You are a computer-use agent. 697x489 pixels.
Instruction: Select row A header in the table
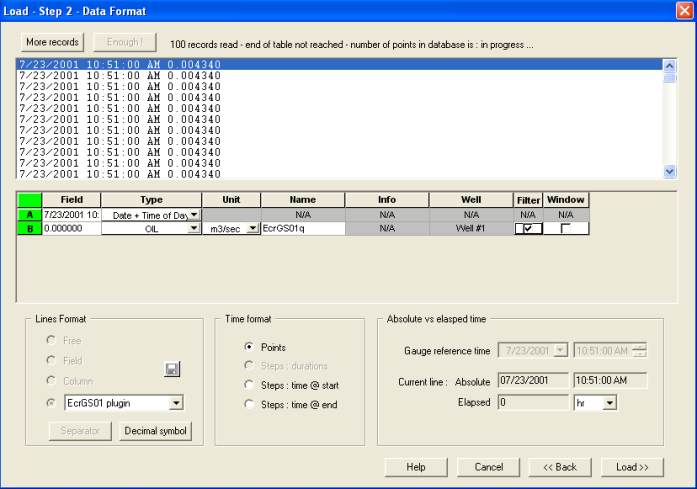(29, 214)
